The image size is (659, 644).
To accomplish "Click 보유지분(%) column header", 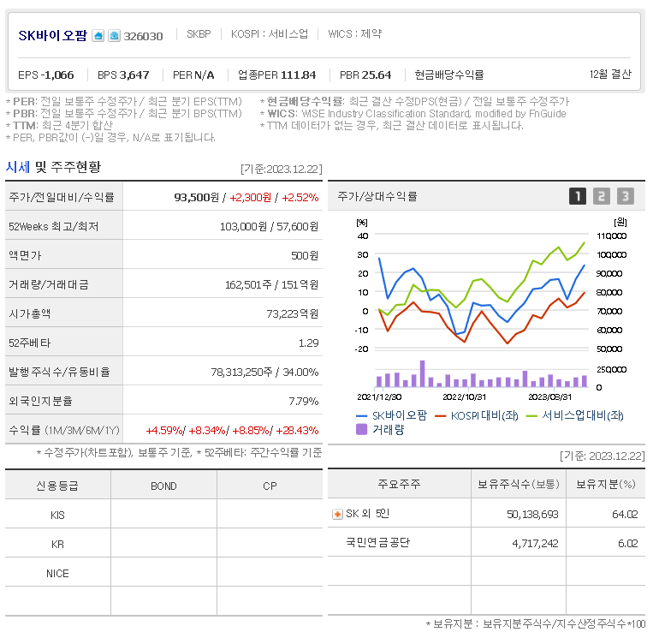I will coord(606,484).
